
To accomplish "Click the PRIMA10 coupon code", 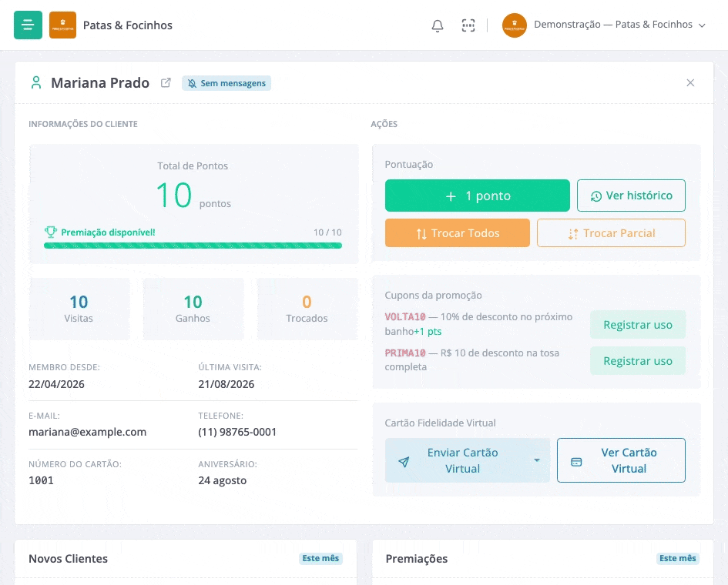I will click(x=405, y=353).
